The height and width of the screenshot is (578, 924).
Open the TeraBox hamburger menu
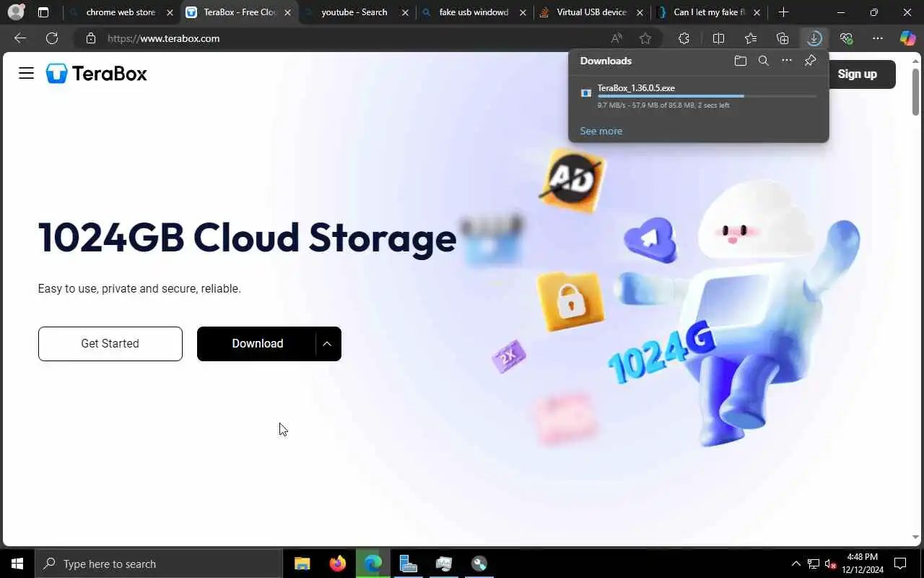tap(26, 73)
